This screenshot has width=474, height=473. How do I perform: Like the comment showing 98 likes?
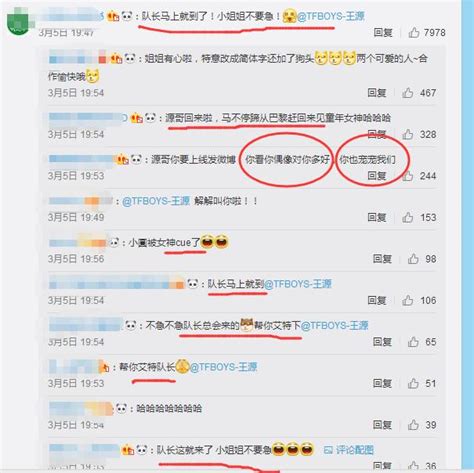click(413, 259)
